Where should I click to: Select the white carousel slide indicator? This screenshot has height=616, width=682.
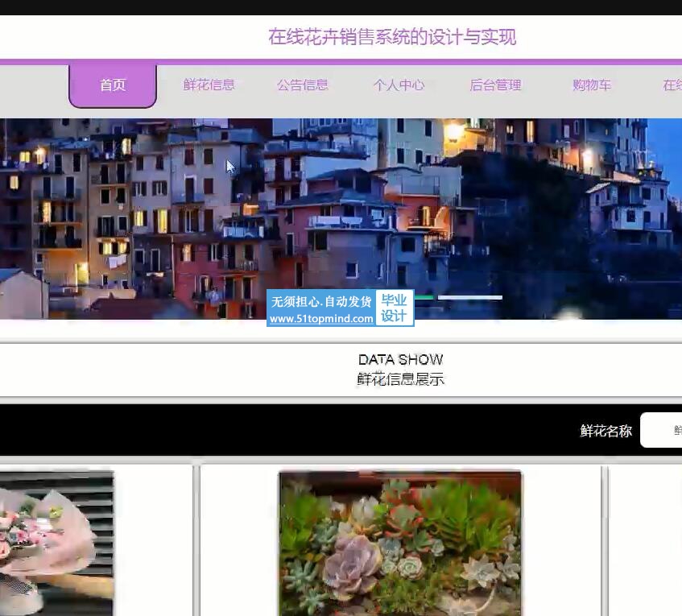[x=470, y=297]
